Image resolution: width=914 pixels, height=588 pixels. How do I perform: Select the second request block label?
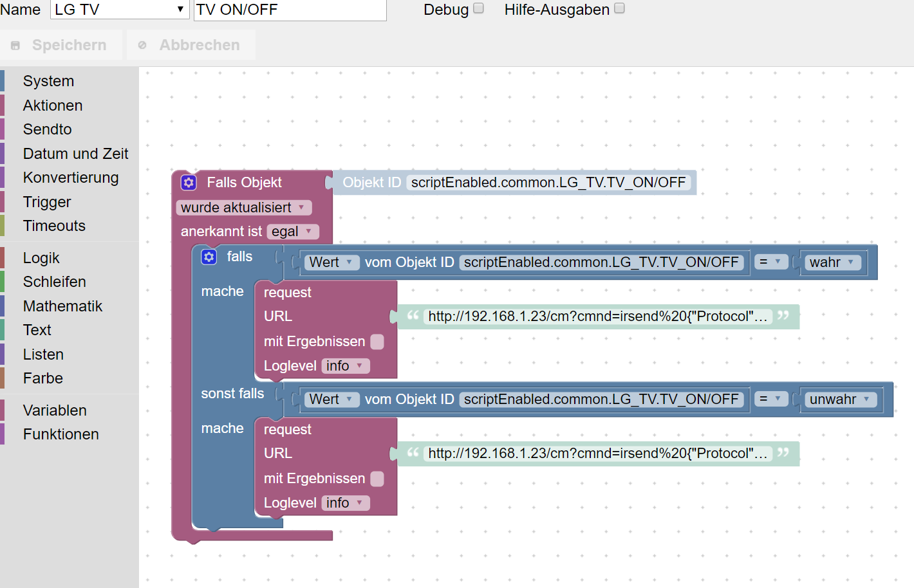287,430
